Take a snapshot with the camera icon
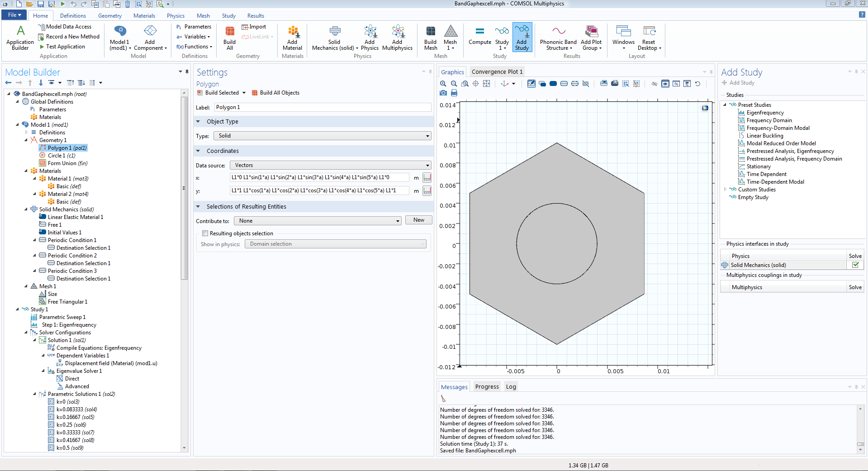868x471 pixels. click(x=443, y=93)
